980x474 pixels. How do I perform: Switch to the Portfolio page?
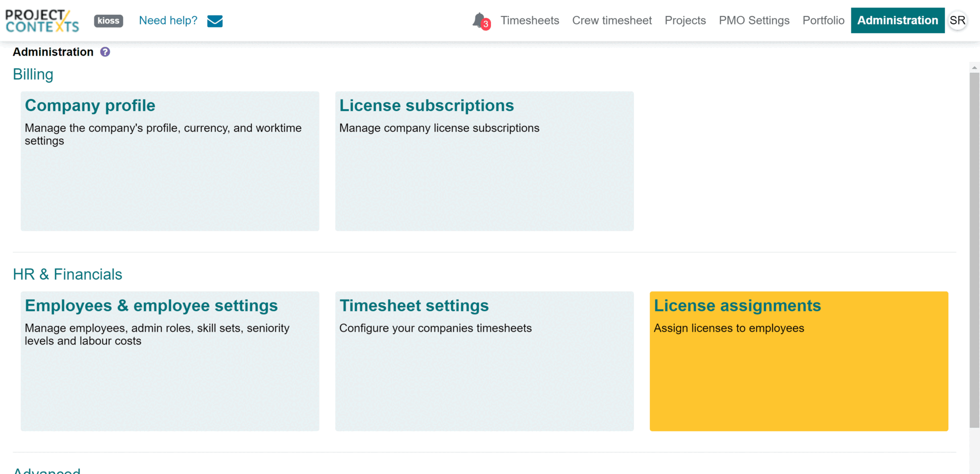(x=823, y=20)
